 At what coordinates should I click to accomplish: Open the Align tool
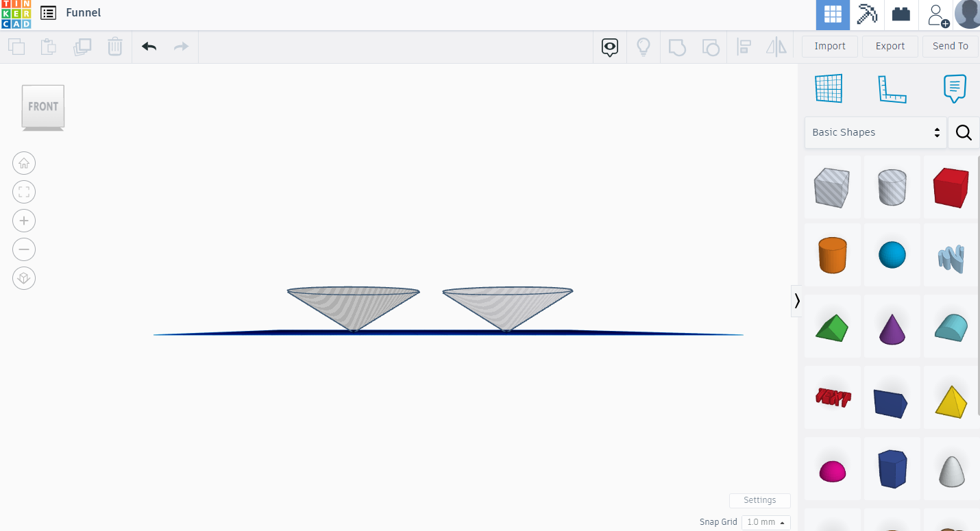[x=744, y=47]
